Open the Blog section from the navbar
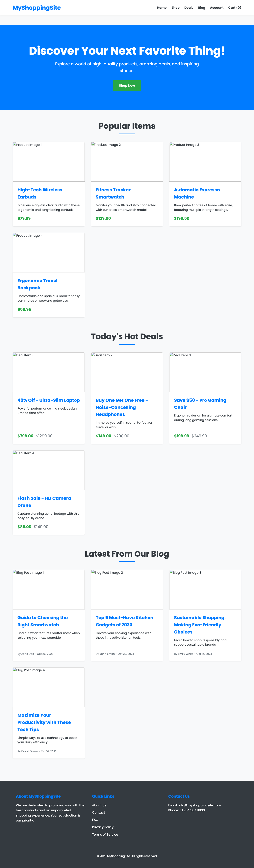The width and height of the screenshot is (254, 868). pyautogui.click(x=201, y=8)
